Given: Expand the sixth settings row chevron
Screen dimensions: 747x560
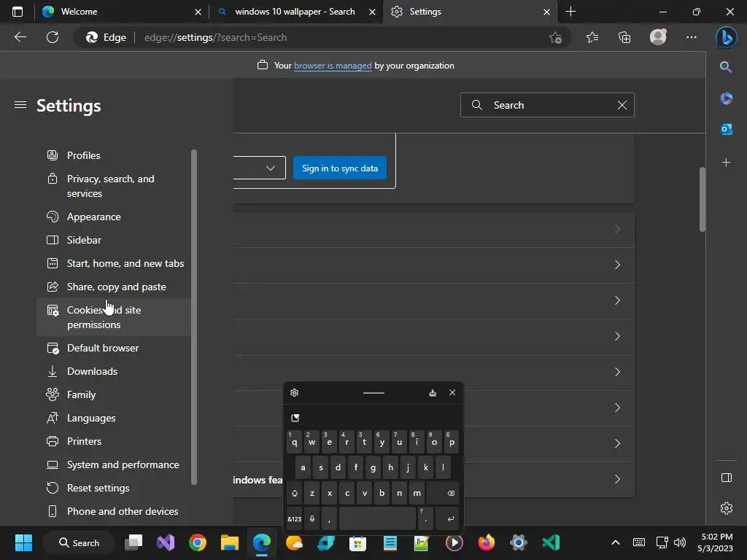Looking at the screenshot, I should (617, 408).
